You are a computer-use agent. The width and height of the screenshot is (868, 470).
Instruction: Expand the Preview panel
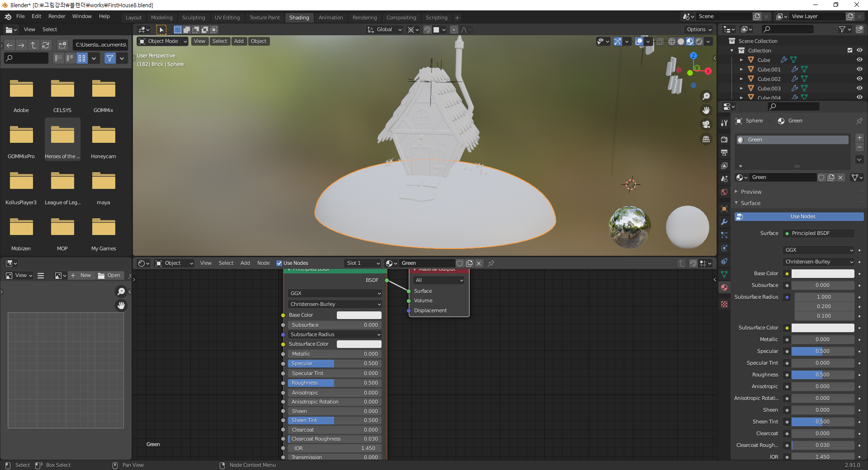pos(750,192)
